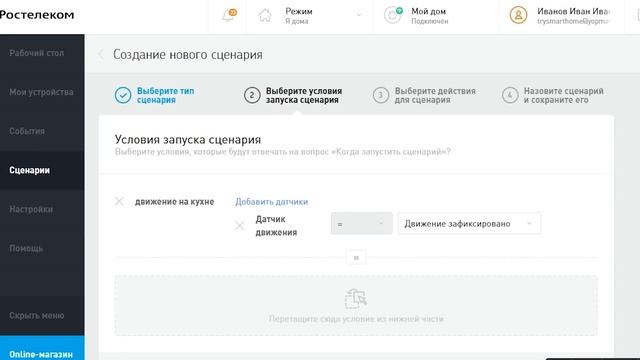Click the small connector button on divider

(x=356, y=258)
